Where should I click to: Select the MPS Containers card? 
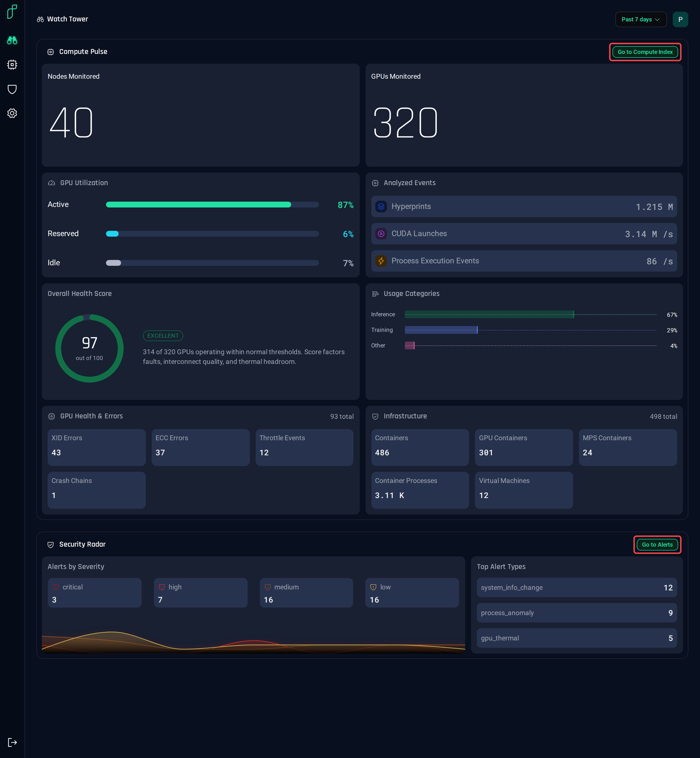628,448
